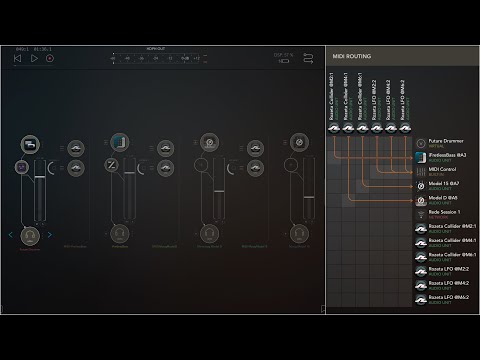The width and height of the screenshot is (480, 360).
Task: Add effect in third channel's empty slot
Action: click(201, 165)
